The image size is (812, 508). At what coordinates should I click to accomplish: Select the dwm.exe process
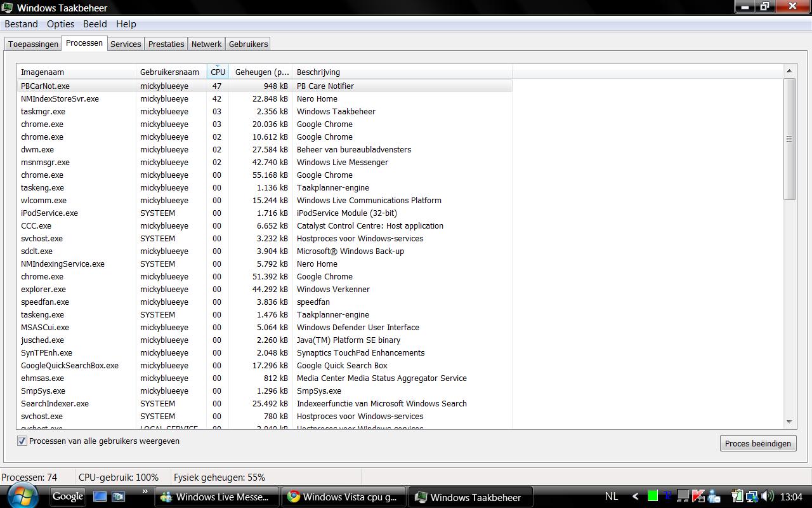click(265, 149)
